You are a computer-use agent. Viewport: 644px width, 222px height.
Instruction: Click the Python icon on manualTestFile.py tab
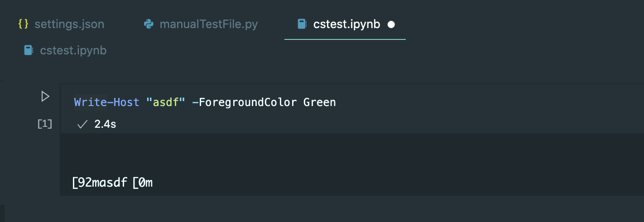coord(149,24)
